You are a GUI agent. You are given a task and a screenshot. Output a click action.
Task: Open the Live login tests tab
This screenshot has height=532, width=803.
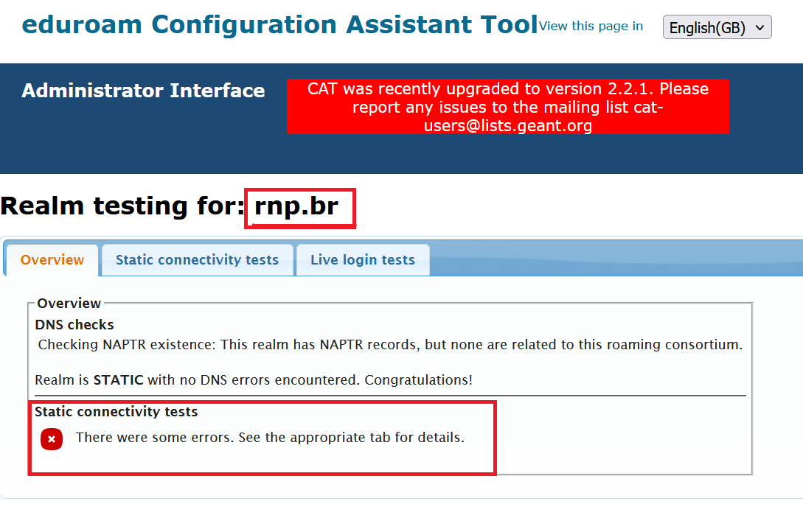(x=362, y=260)
